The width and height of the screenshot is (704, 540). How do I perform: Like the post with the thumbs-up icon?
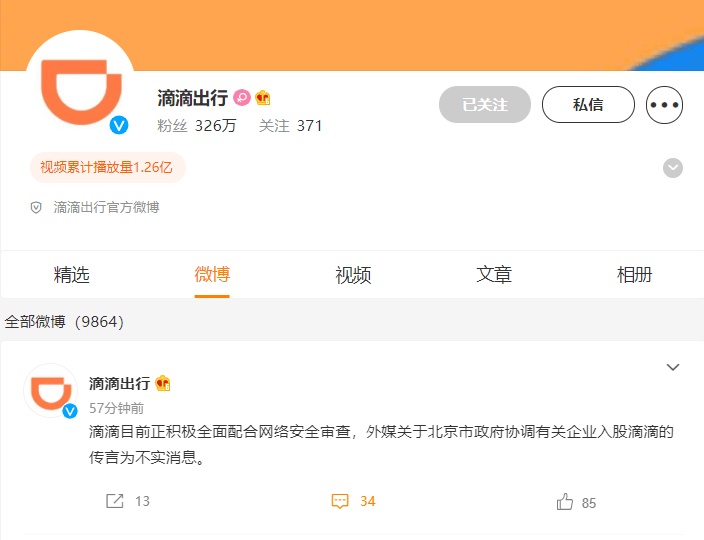(565, 502)
